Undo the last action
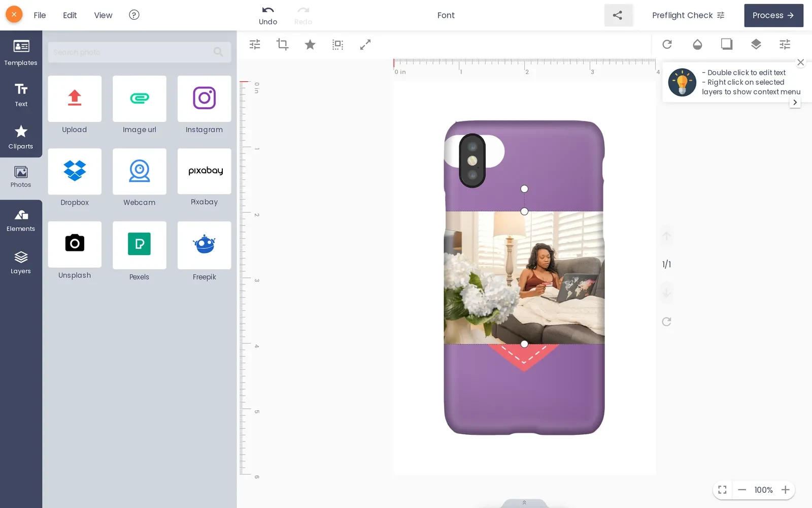Screen dimensions: 812x508 click(268, 15)
